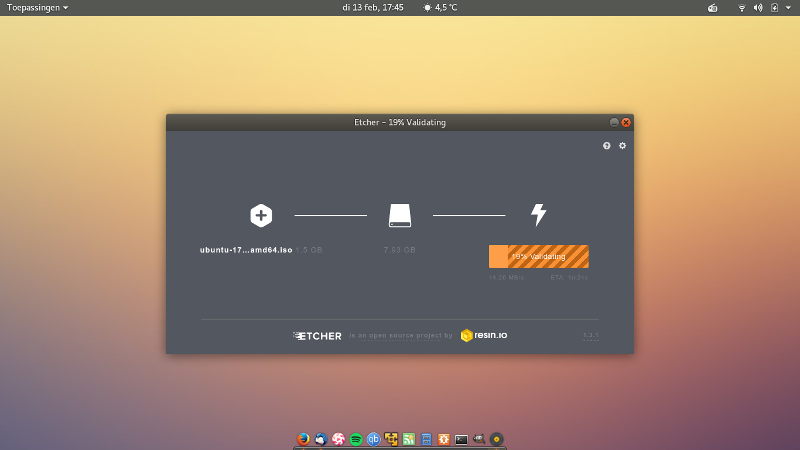This screenshot has width=800, height=450.
Task: Click the ubuntu-17...amd64.iso image name
Action: pyautogui.click(x=246, y=250)
